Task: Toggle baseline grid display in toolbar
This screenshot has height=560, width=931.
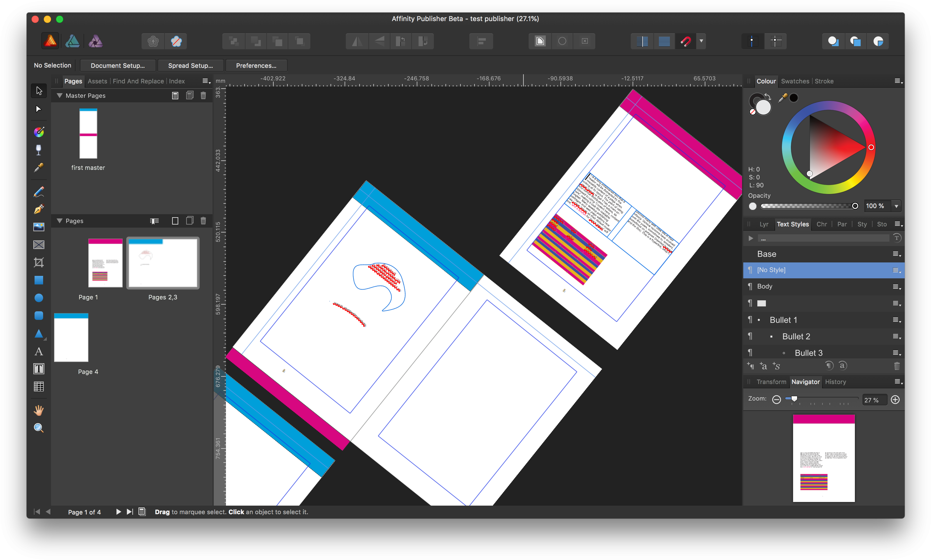Action: pyautogui.click(x=664, y=41)
